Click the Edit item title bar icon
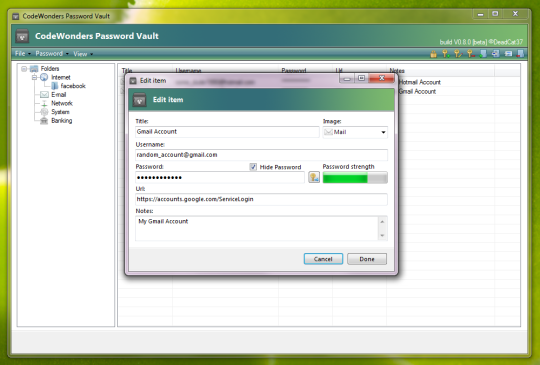 coord(133,81)
